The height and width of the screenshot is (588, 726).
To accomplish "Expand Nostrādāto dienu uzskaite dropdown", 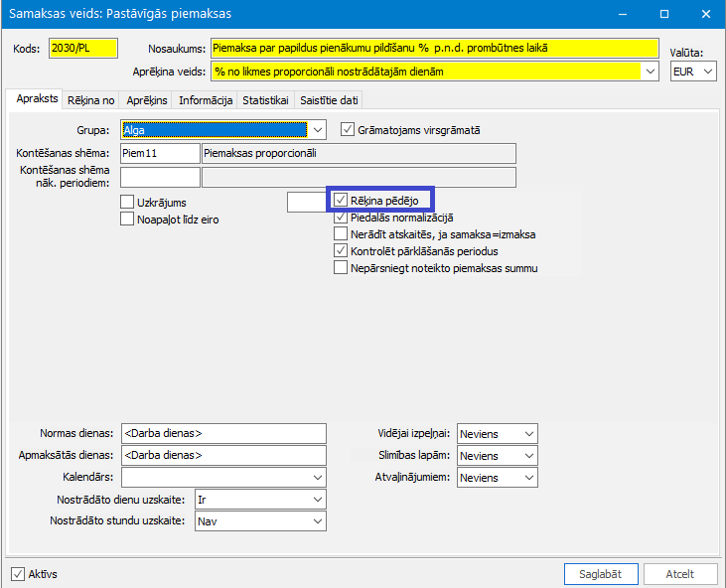I will [x=318, y=500].
